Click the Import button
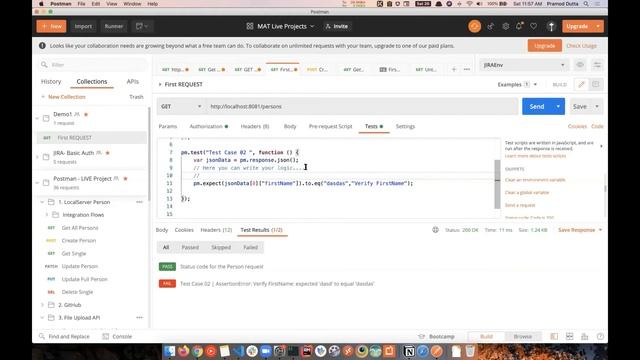640x360 pixels. [83, 26]
